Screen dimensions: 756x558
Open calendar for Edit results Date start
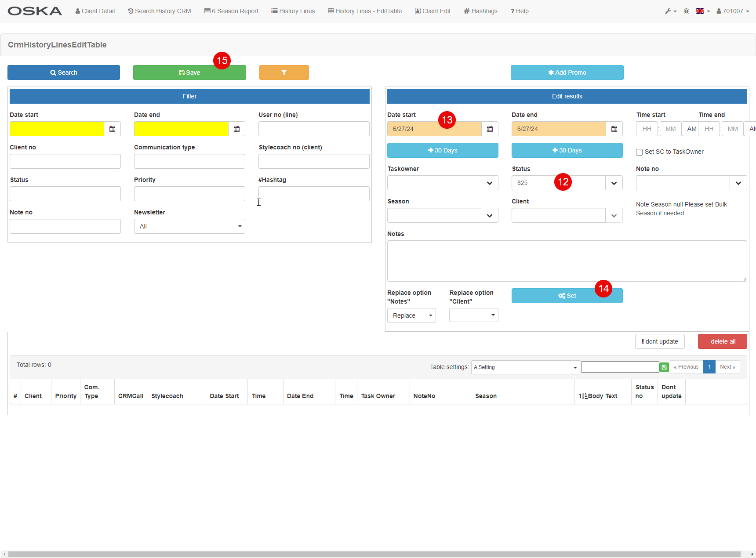click(x=490, y=129)
